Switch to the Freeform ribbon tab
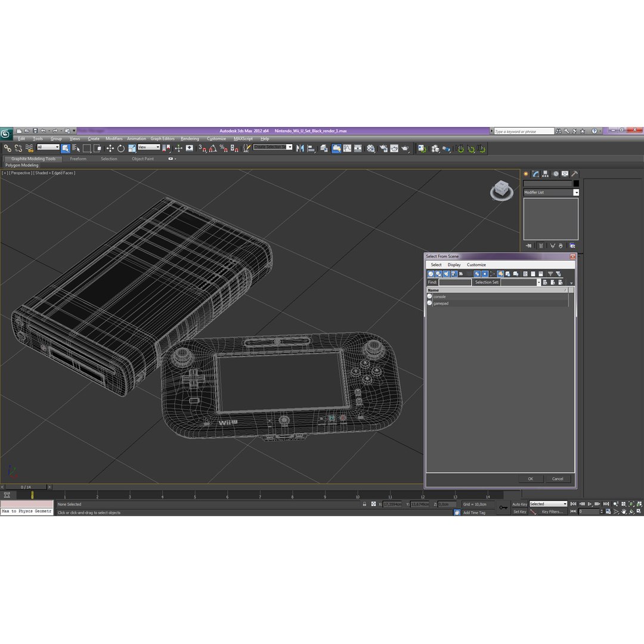This screenshot has height=644, width=644. click(78, 159)
